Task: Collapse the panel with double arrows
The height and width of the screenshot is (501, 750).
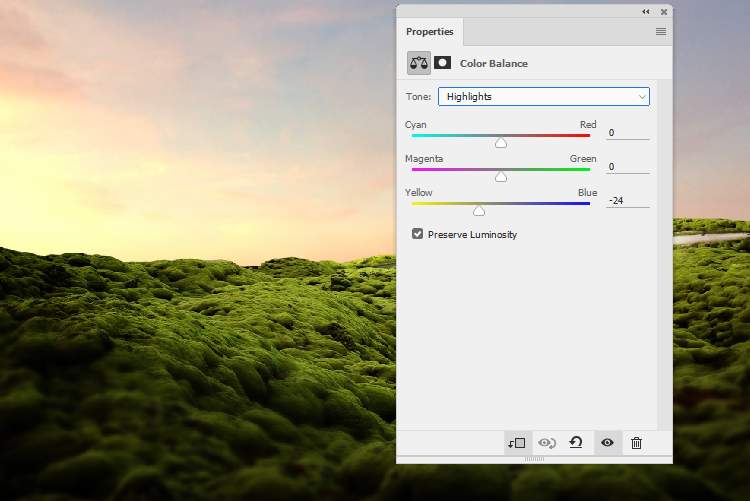Action: tap(645, 11)
